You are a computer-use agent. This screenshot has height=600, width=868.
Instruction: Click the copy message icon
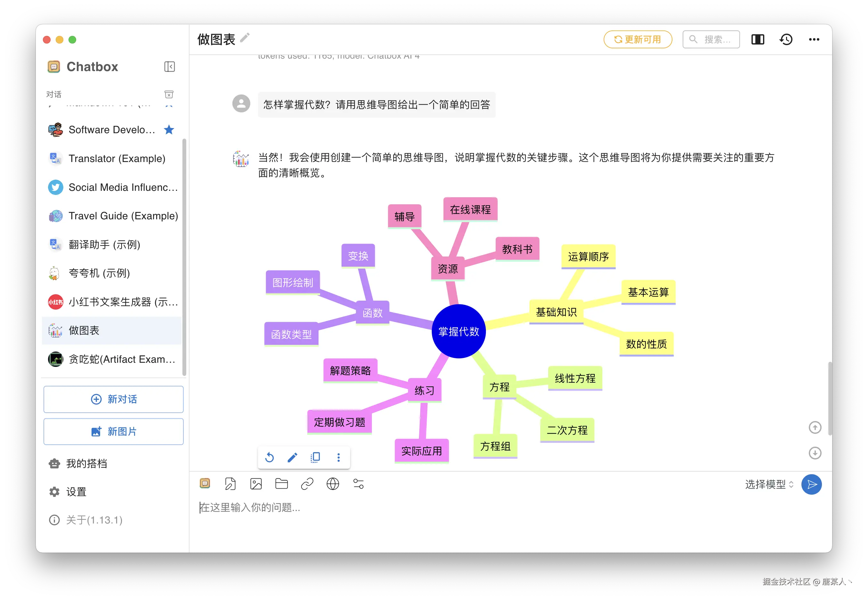click(x=315, y=458)
